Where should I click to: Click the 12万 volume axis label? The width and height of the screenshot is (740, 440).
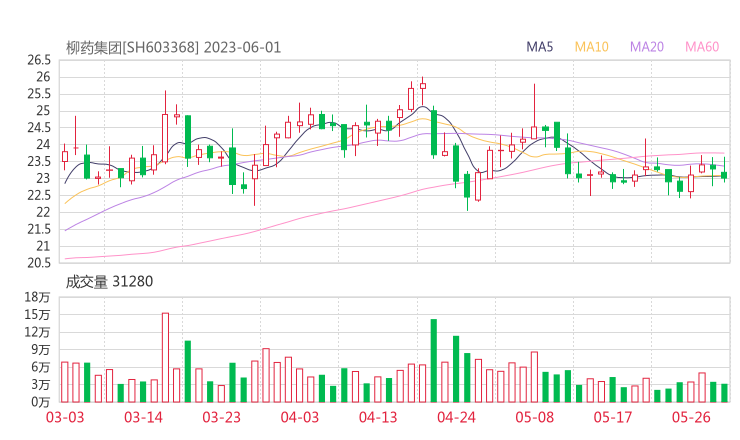[x=37, y=332]
